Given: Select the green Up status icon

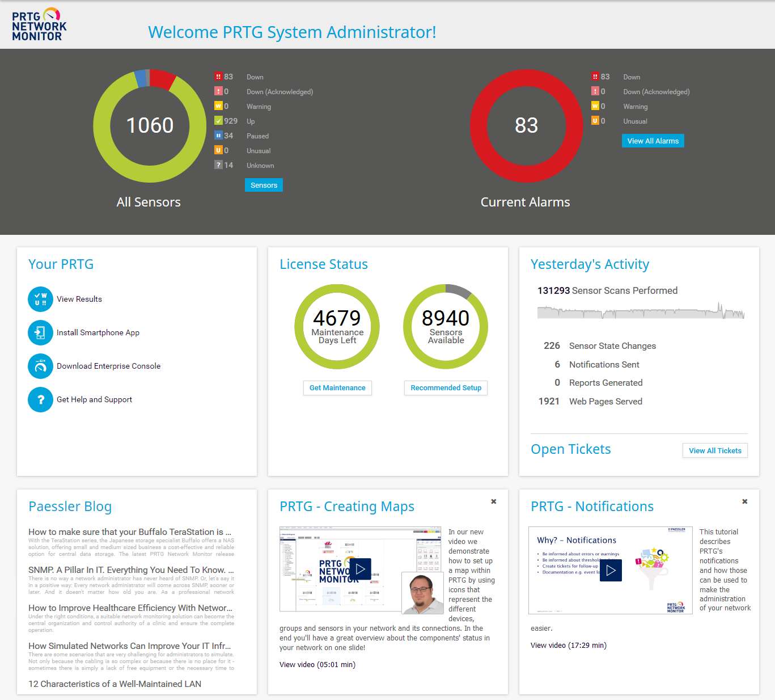Looking at the screenshot, I should [218, 121].
